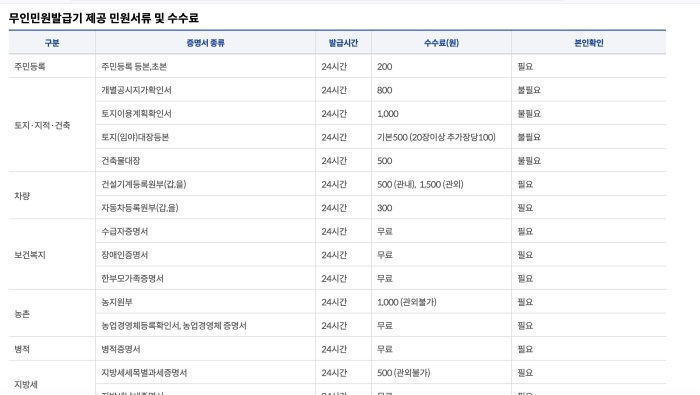Click 불필요 in the 개별공시지가확인서 row

pos(529,90)
